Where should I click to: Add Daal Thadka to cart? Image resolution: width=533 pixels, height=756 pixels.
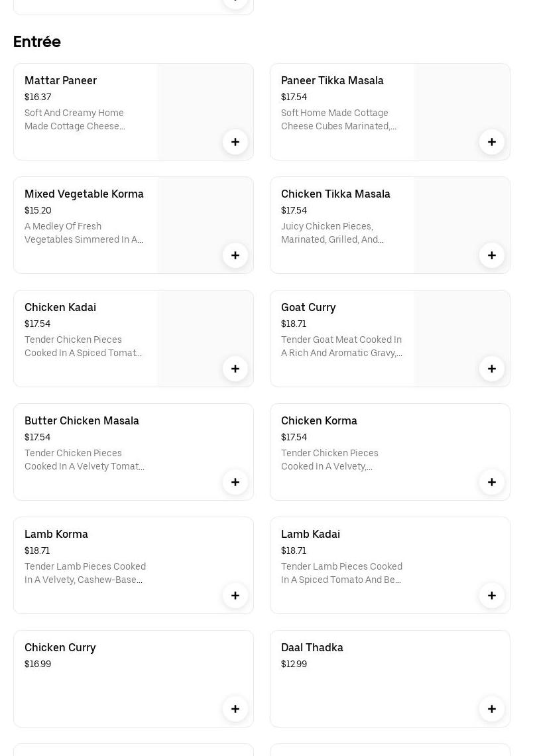(x=492, y=709)
